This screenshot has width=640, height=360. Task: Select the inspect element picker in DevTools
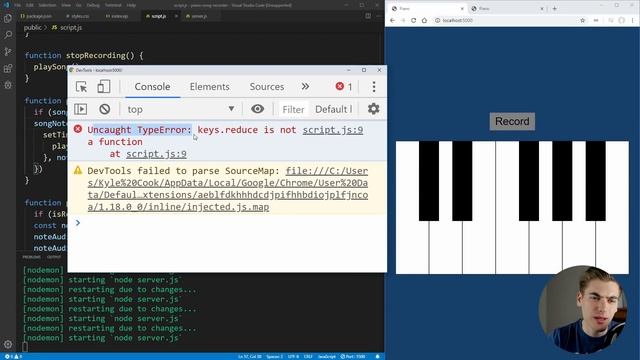tap(81, 87)
